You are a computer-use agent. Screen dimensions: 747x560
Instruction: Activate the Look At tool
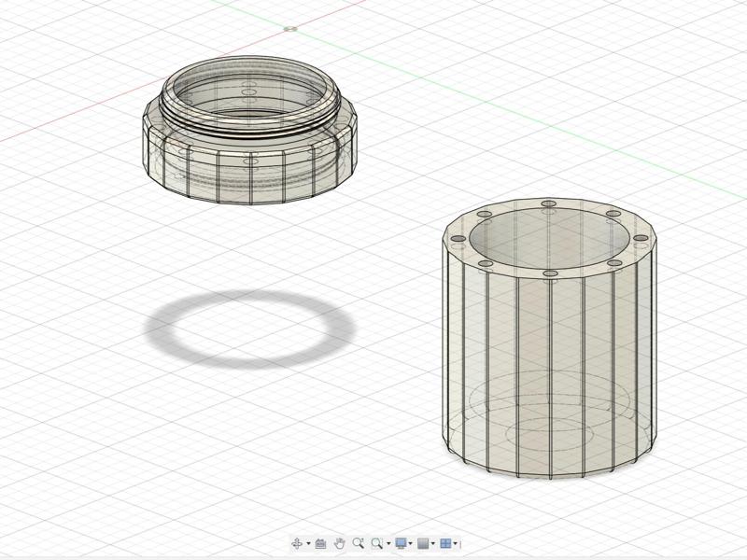pyautogui.click(x=320, y=543)
